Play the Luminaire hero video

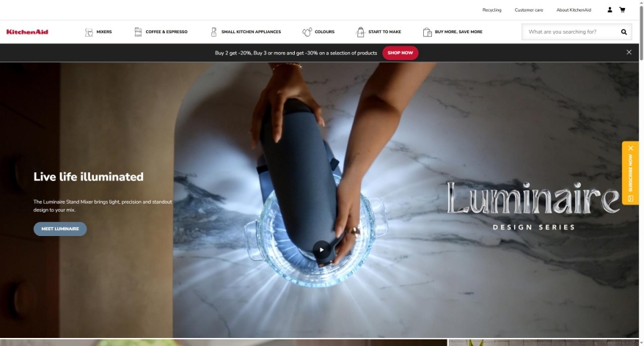pyautogui.click(x=321, y=249)
